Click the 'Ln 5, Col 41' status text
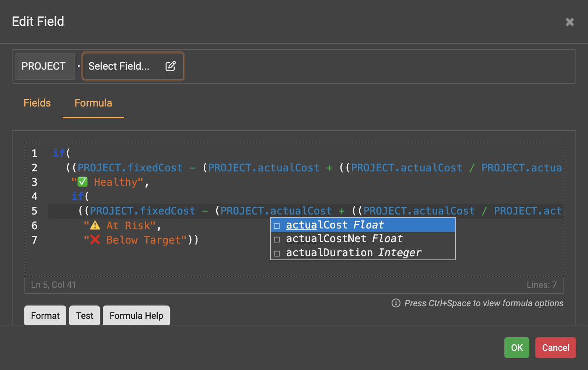This screenshot has height=370, width=588. click(53, 285)
